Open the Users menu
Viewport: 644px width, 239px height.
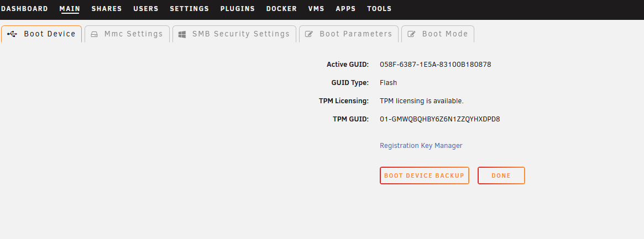point(146,9)
